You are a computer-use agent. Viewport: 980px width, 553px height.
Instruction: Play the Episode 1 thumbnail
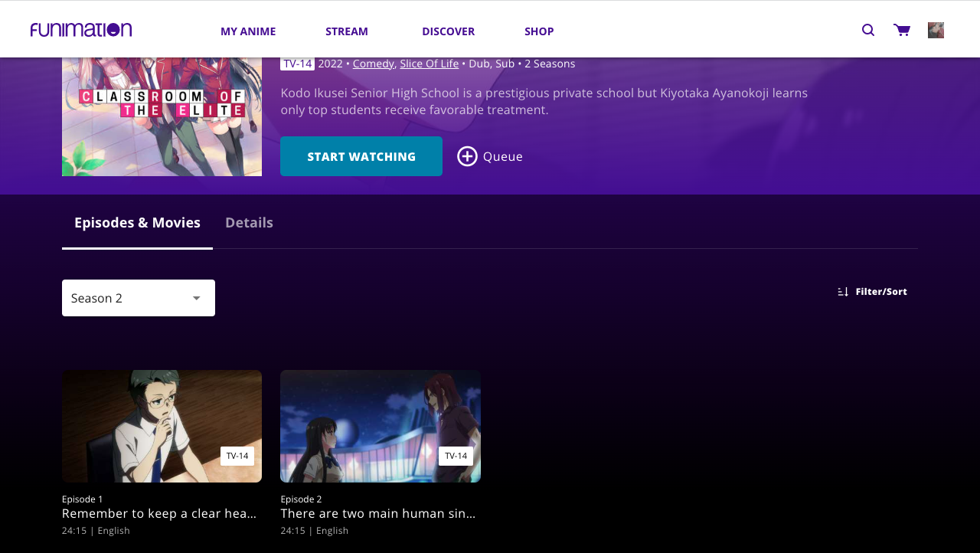tap(162, 427)
